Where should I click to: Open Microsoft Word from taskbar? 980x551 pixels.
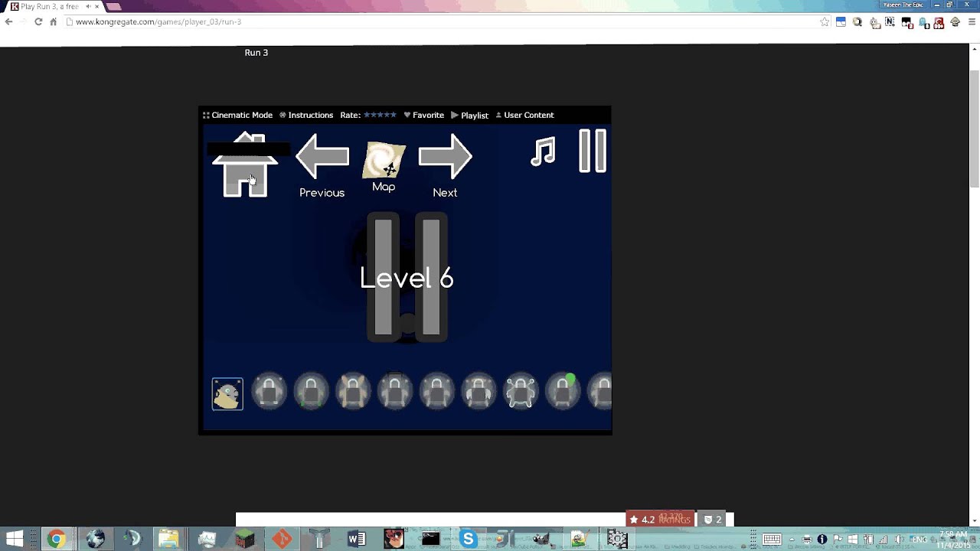pos(357,540)
